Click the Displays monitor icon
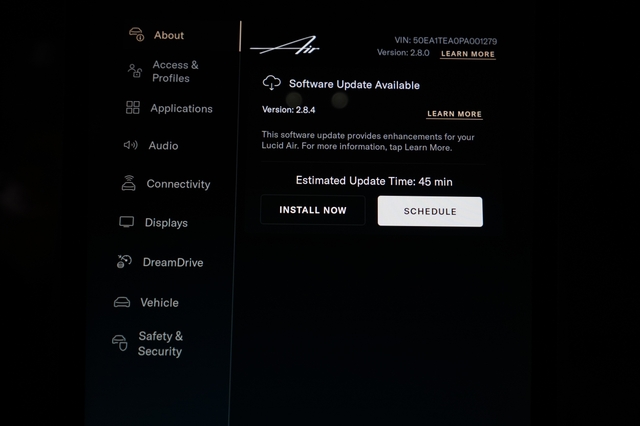 126,222
